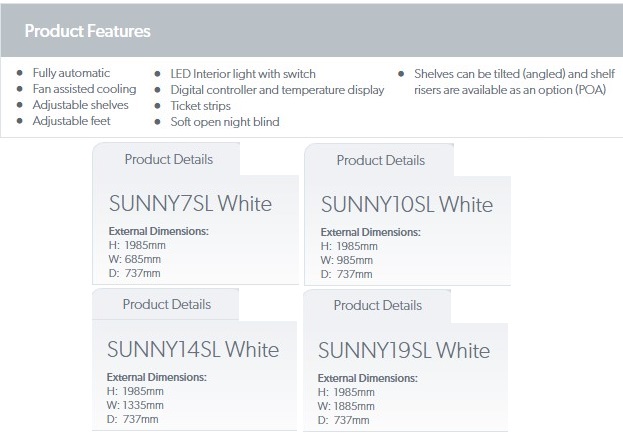Click the bullet beside Soft open night blind
The height and width of the screenshot is (439, 623).
157,122
